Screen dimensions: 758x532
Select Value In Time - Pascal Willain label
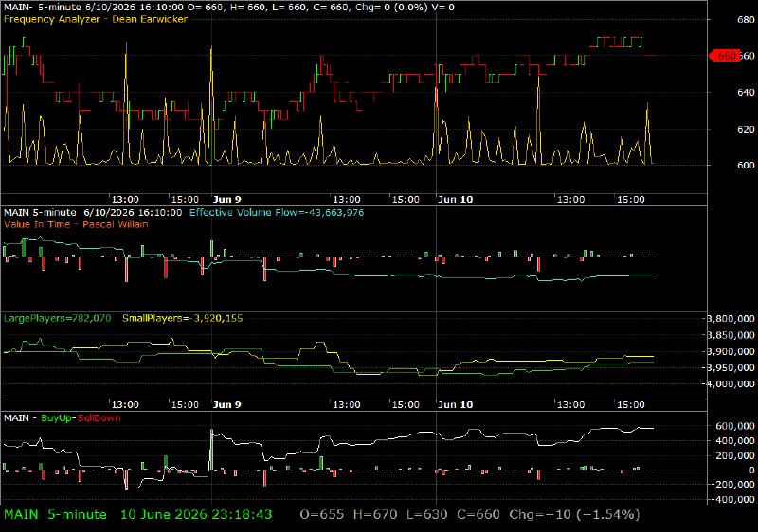76,224
